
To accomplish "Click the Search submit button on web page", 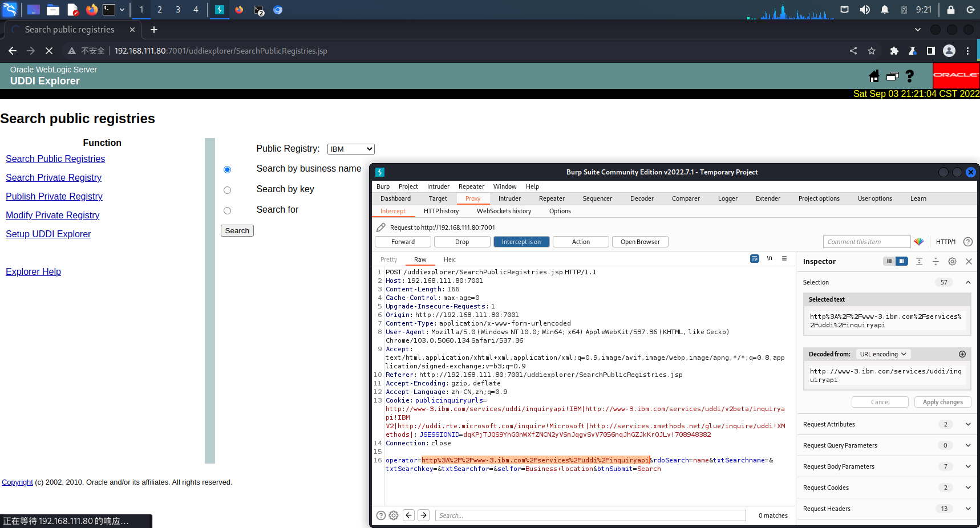I will [x=237, y=230].
